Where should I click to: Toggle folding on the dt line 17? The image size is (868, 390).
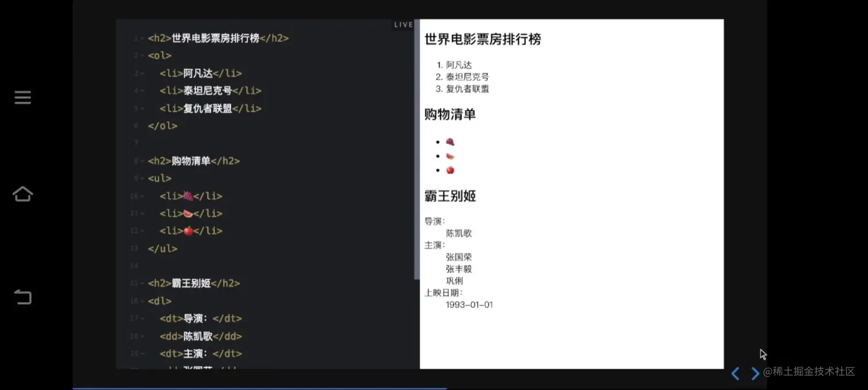point(141,318)
